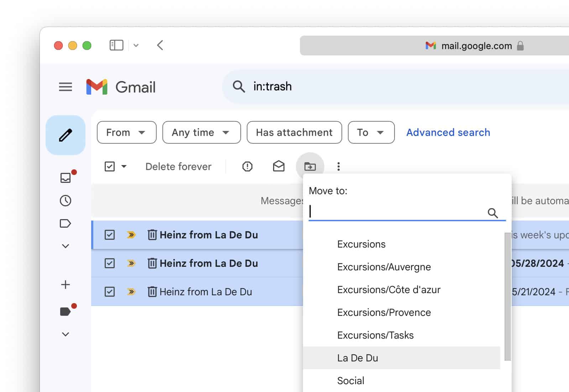Open the Snoozed clock icon in the sidebar

66,201
